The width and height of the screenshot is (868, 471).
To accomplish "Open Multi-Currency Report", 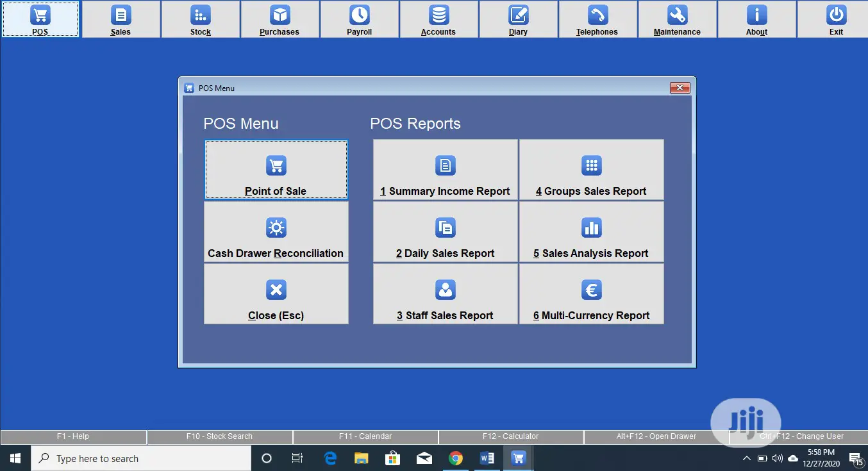I will click(x=592, y=294).
